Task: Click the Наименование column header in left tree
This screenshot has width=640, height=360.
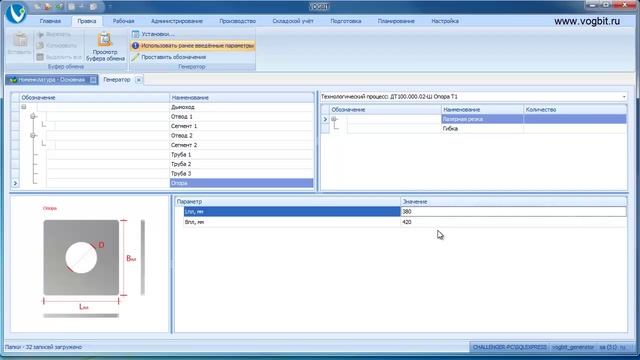Action: coord(242,98)
